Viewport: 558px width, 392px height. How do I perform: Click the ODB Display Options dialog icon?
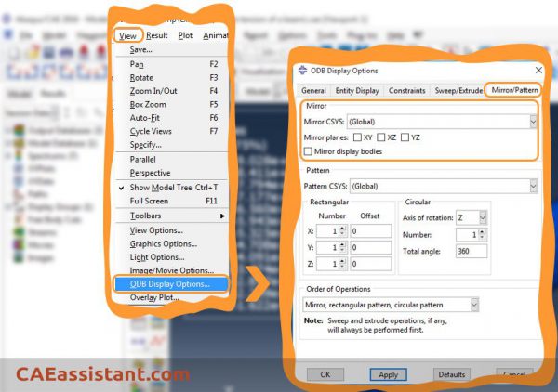(x=303, y=71)
